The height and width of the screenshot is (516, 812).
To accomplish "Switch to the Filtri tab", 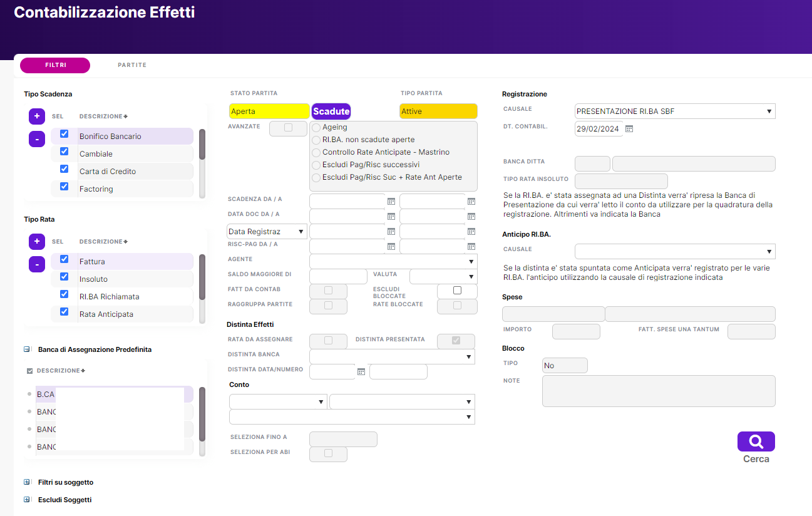I will (x=55, y=65).
